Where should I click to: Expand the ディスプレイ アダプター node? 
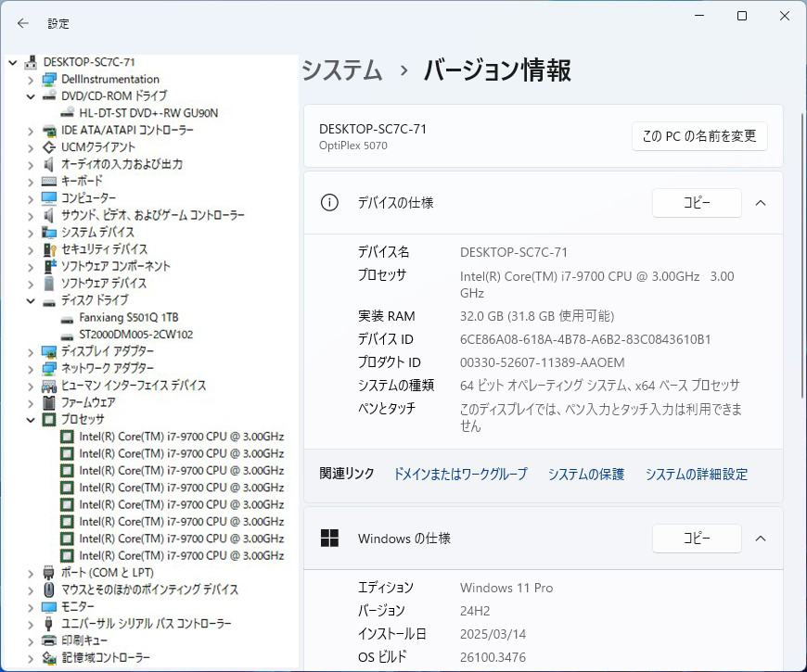pos(31,352)
